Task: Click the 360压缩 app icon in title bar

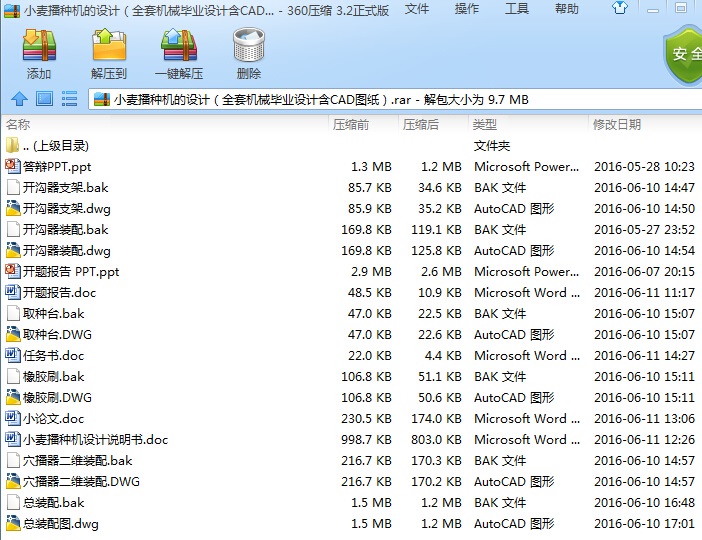Action: click(12, 11)
